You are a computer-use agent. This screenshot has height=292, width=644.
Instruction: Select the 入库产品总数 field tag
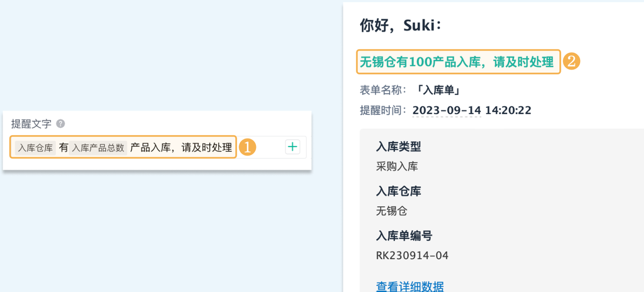98,148
